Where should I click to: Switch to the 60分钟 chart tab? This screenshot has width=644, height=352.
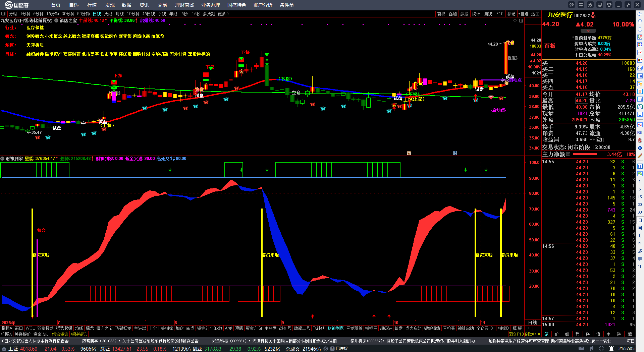click(84, 14)
